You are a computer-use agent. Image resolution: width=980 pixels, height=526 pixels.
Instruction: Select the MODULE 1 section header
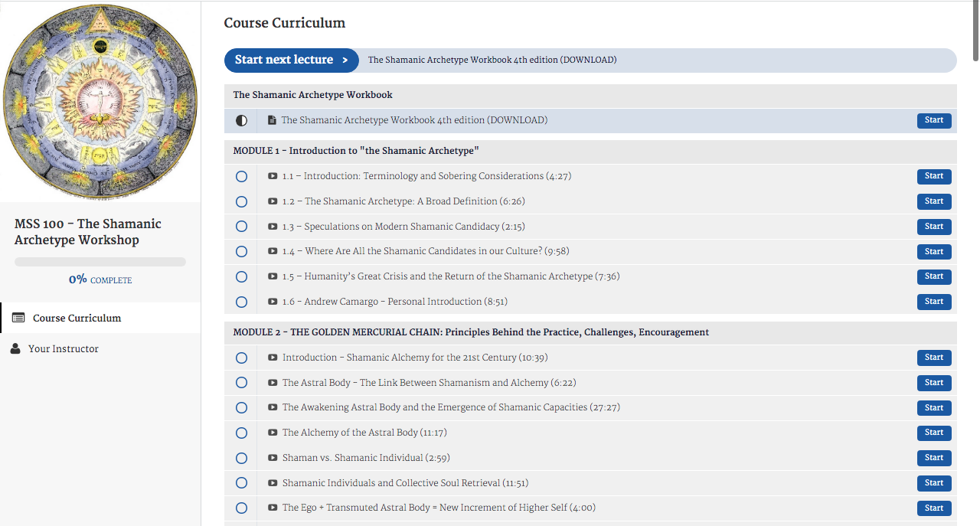pyautogui.click(x=356, y=151)
